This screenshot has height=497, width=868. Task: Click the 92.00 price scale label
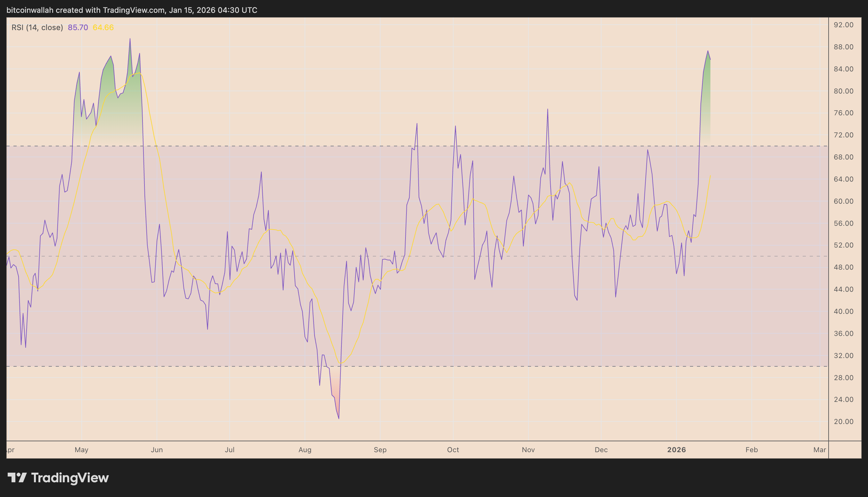pos(843,25)
